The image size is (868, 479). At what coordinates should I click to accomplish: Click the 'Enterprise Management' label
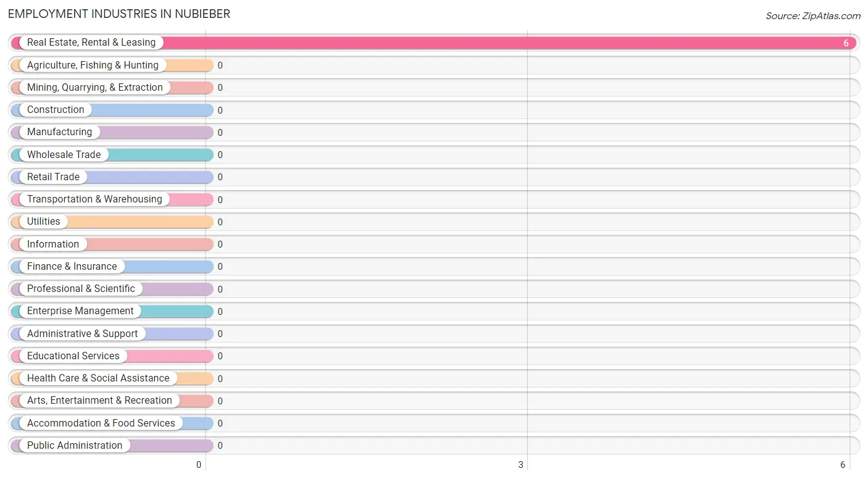click(x=80, y=311)
